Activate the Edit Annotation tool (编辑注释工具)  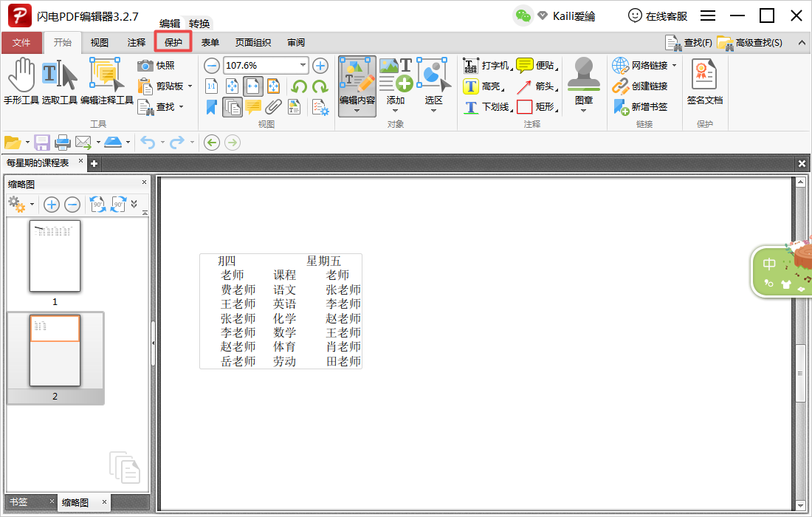click(107, 81)
